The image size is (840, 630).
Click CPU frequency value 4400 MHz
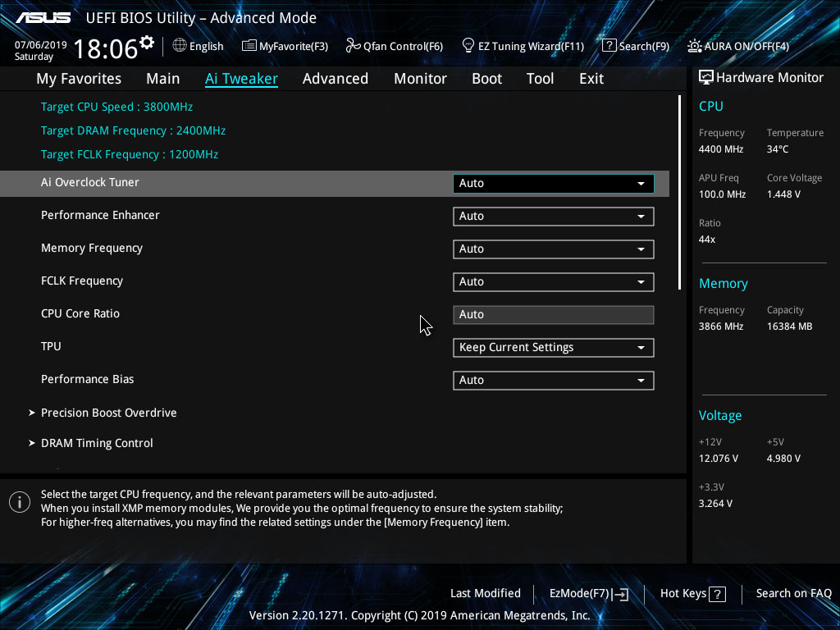click(721, 149)
